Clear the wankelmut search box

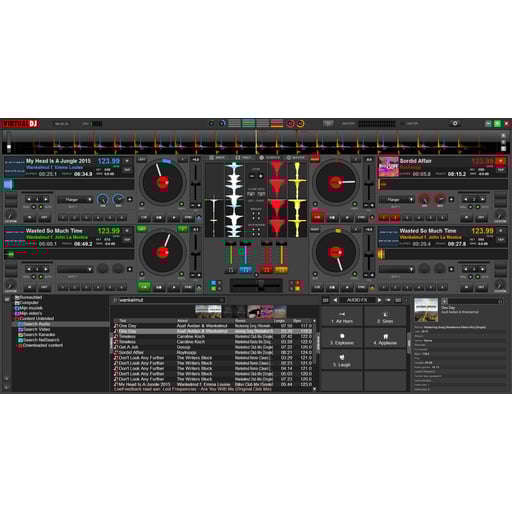[222, 300]
